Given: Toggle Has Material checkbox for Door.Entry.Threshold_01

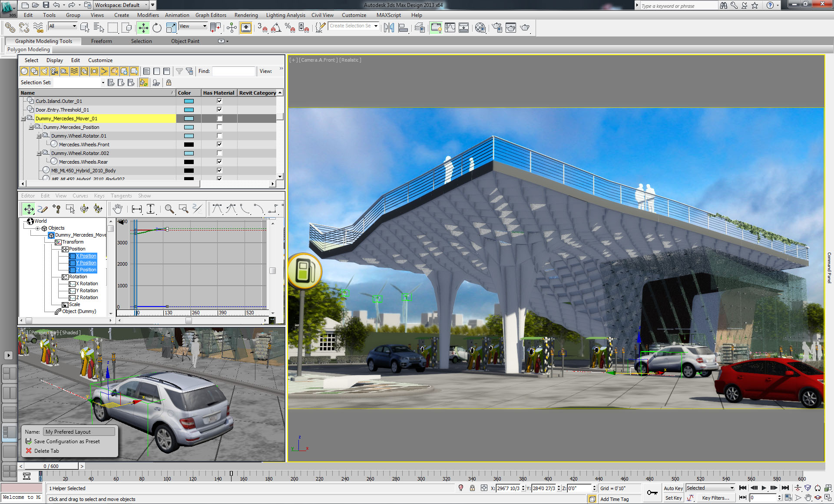Looking at the screenshot, I should click(x=218, y=110).
